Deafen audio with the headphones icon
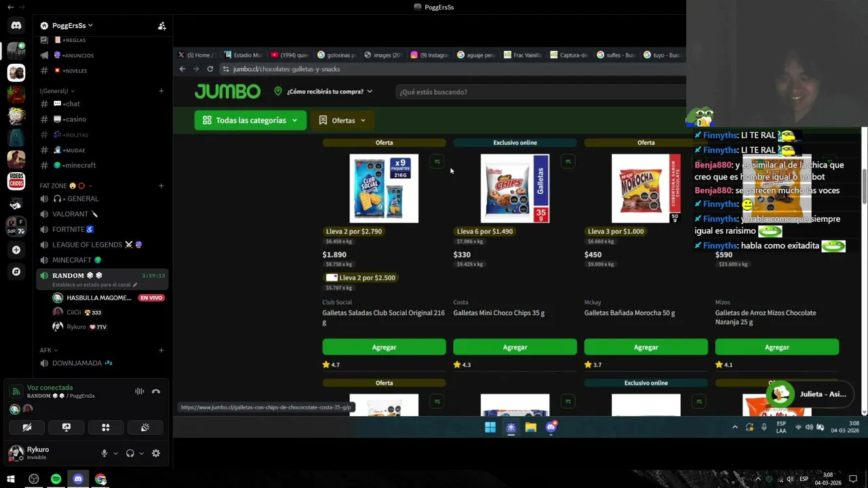 tap(130, 453)
